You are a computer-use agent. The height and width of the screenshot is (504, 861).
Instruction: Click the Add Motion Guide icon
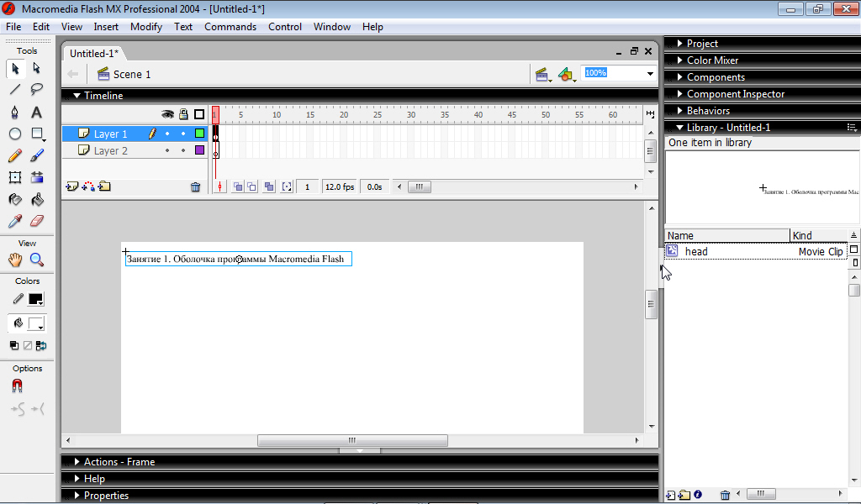point(87,187)
